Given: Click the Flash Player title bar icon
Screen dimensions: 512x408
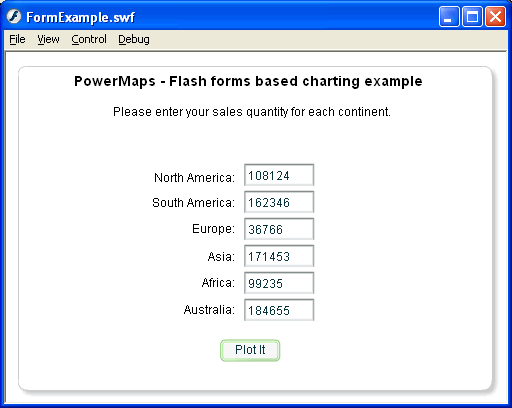Looking at the screenshot, I should tap(14, 16).
